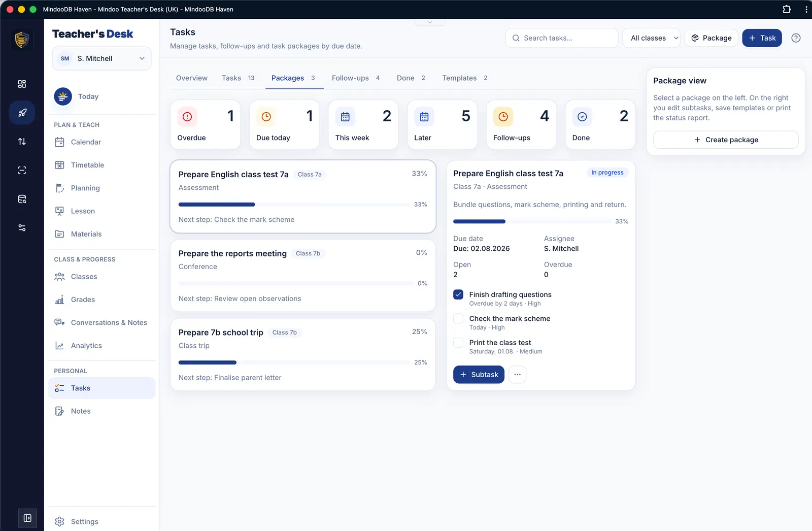This screenshot has height=531, width=812.
Task: Open Lesson in the sidebar
Action: click(x=101, y=211)
